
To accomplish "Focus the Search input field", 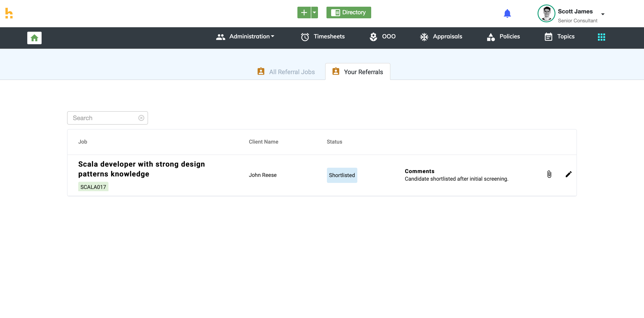I will [x=107, y=118].
